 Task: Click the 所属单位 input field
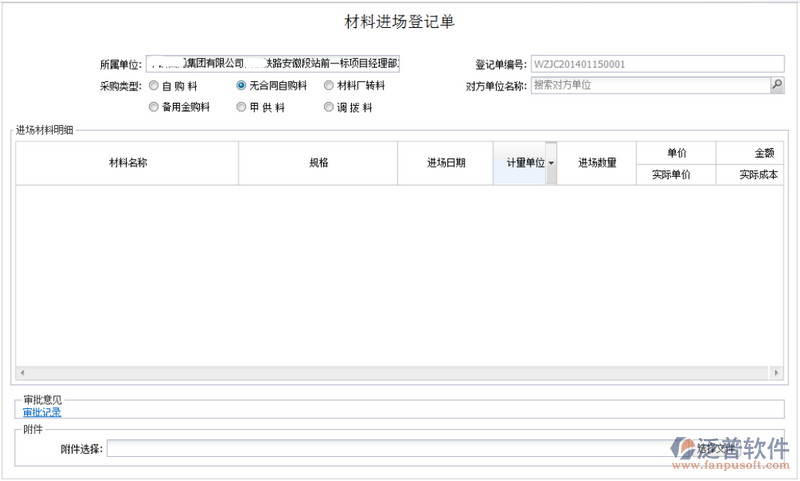coord(273,64)
